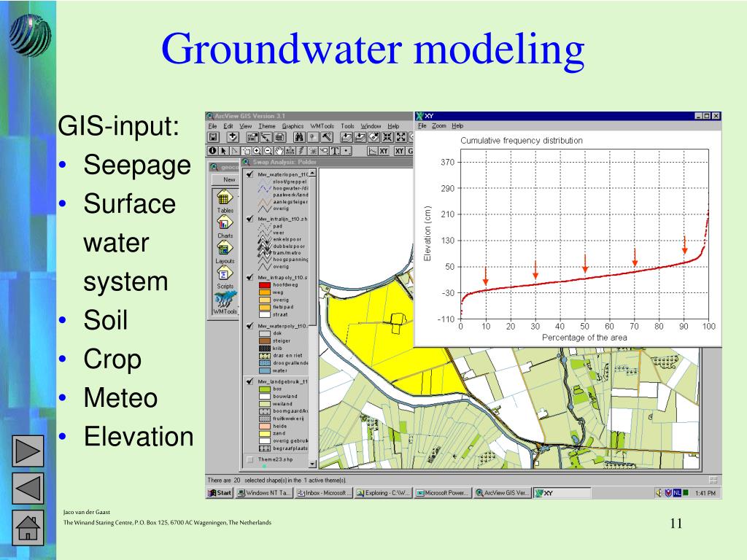
Task: Open the WMTools menu
Action: (322, 126)
